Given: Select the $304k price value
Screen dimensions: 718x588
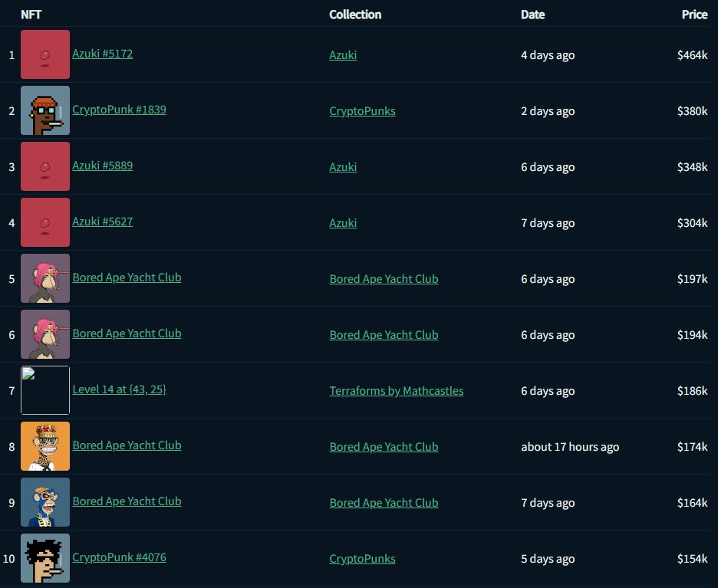Looking at the screenshot, I should coord(693,223).
